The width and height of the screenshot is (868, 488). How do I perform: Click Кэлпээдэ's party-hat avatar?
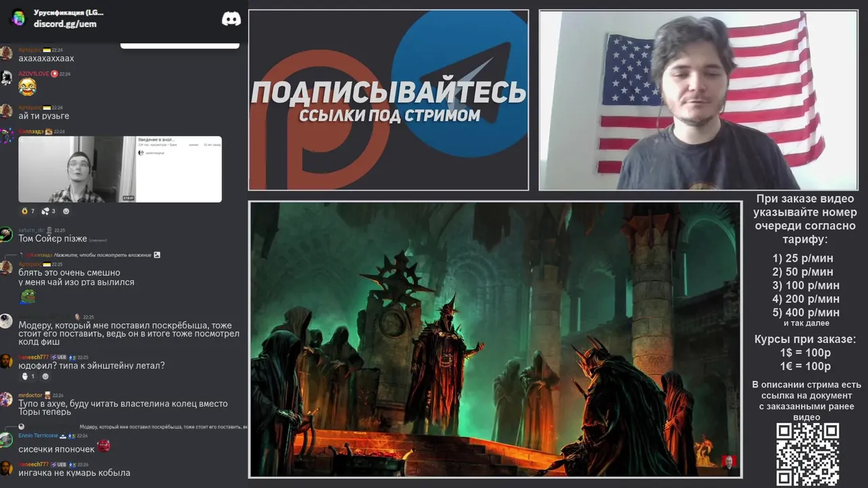click(x=6, y=135)
